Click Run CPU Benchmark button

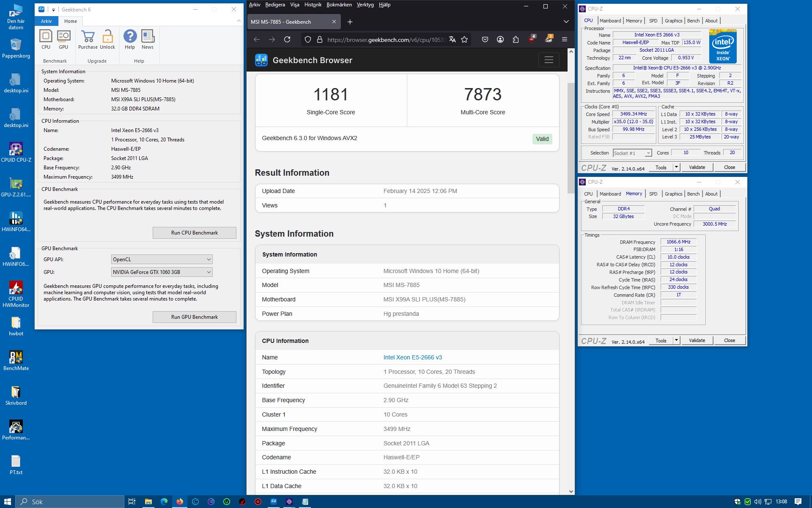pyautogui.click(x=195, y=233)
